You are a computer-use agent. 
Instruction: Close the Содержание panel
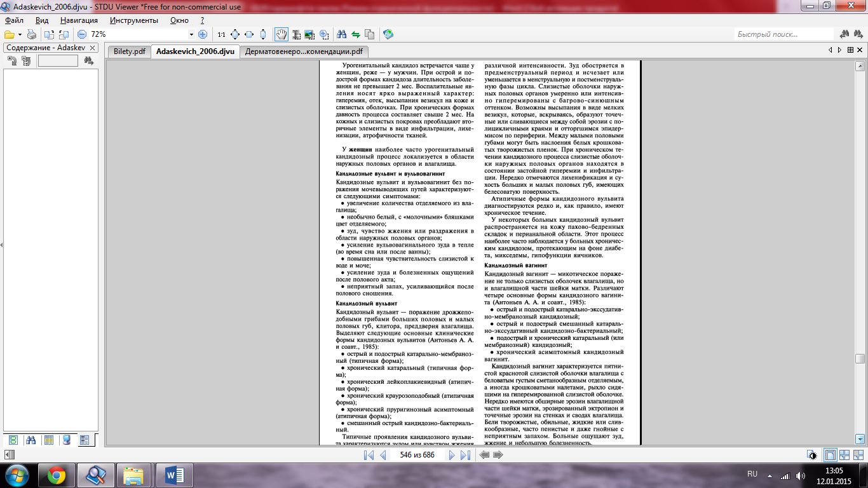point(92,48)
